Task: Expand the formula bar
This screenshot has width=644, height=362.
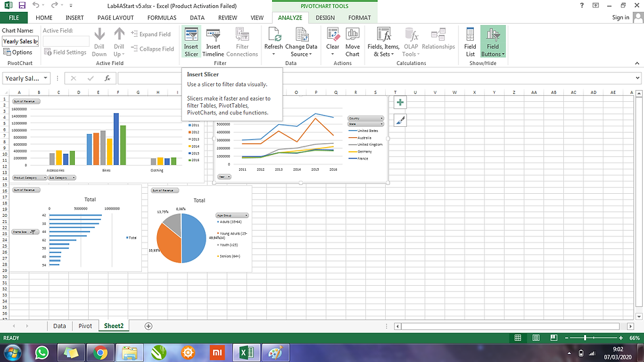Action: 637,78
